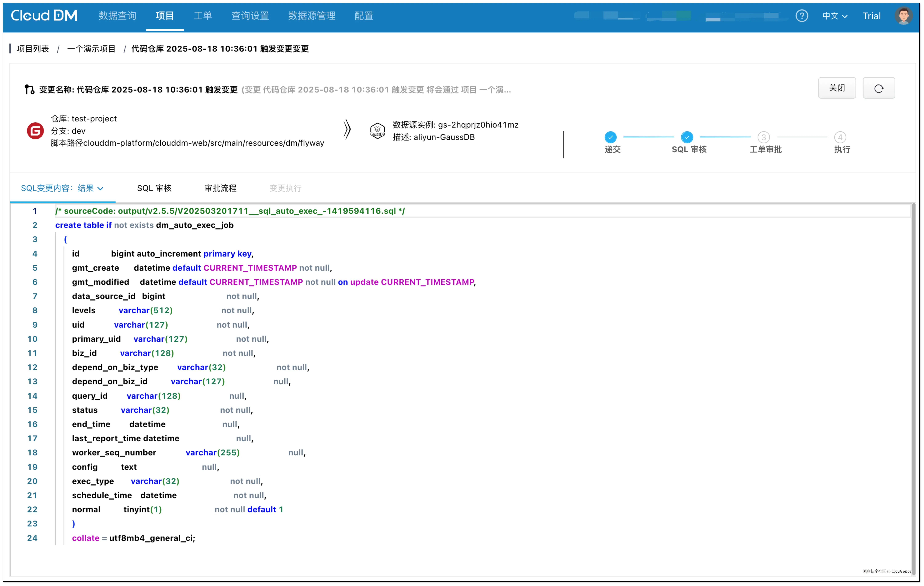Click the red Git repository logo
The width and height of the screenshot is (924, 586).
35,131
